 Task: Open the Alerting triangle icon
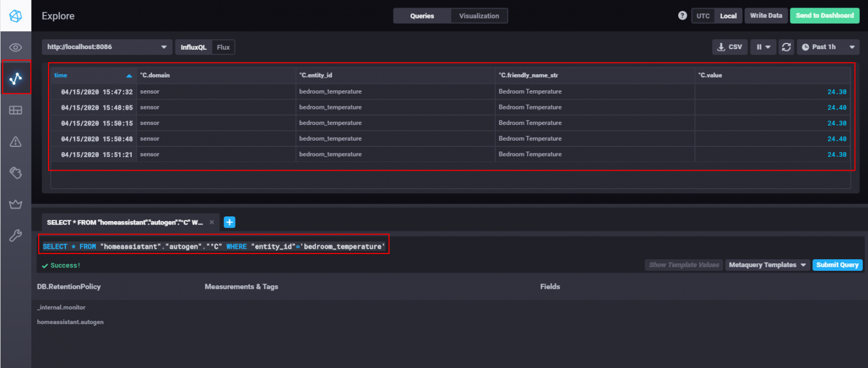click(x=16, y=141)
